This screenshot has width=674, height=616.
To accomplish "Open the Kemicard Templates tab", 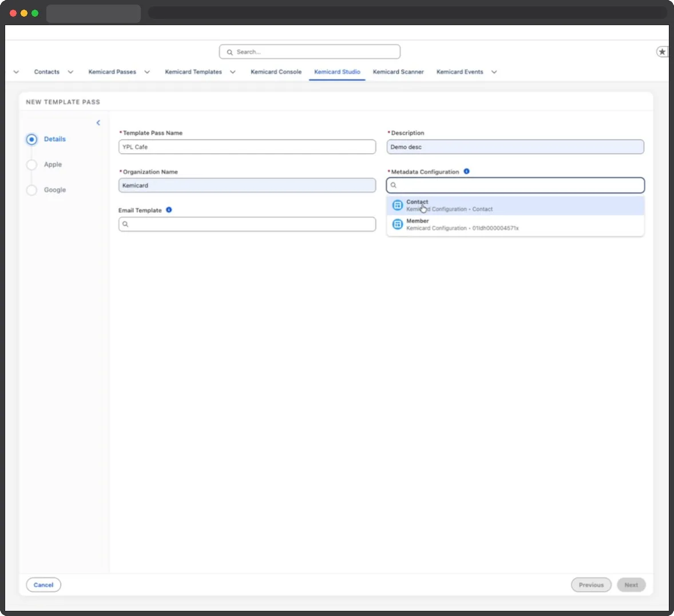I will 193,71.
